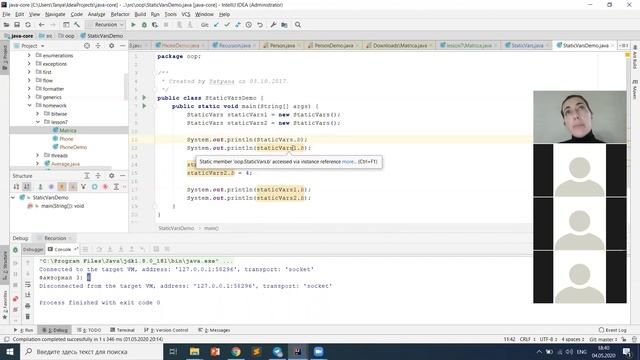Click the Windows search box in taskbar

click(91, 351)
